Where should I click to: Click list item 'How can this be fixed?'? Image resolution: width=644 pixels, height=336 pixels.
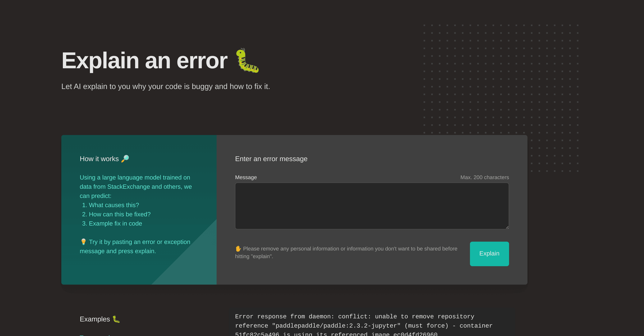tap(119, 214)
